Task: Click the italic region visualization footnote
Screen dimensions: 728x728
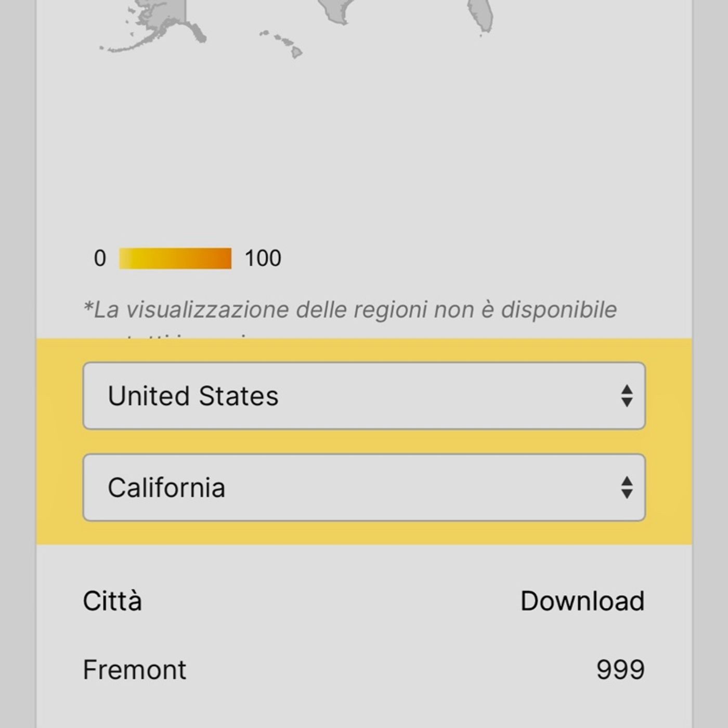Action: 350,310
